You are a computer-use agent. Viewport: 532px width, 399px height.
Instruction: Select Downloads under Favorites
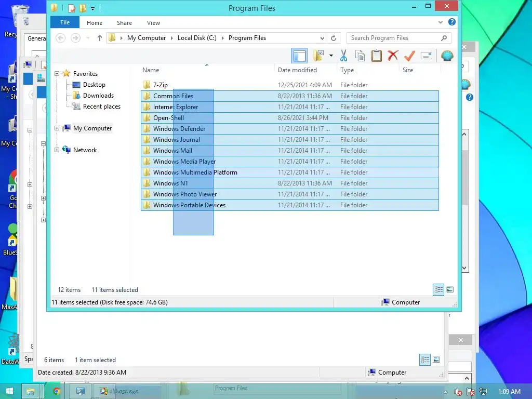98,96
